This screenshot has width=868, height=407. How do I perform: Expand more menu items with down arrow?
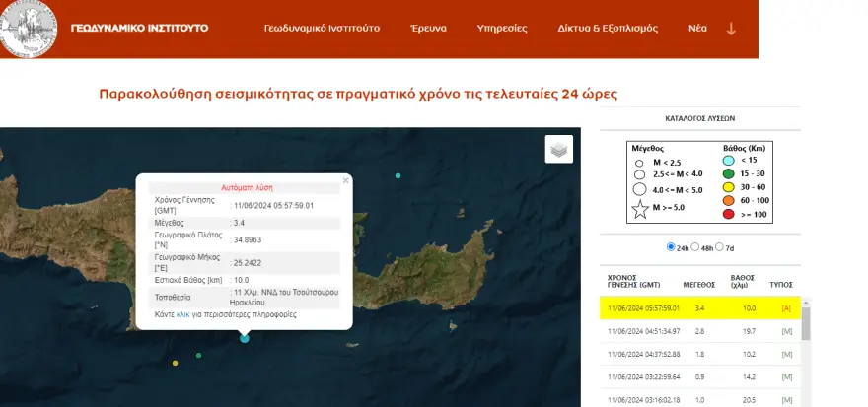coord(731,28)
